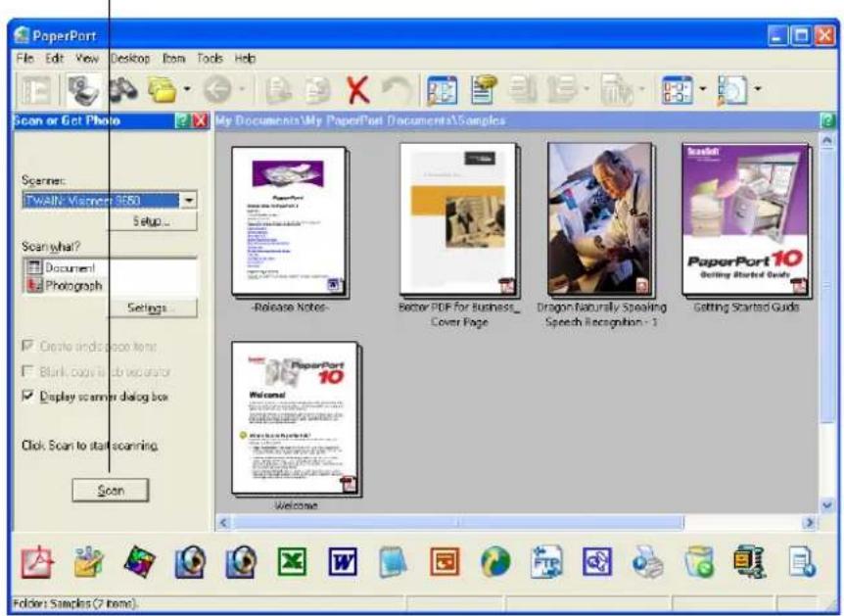
Task: Click the red X delete icon
Action: [x=358, y=89]
